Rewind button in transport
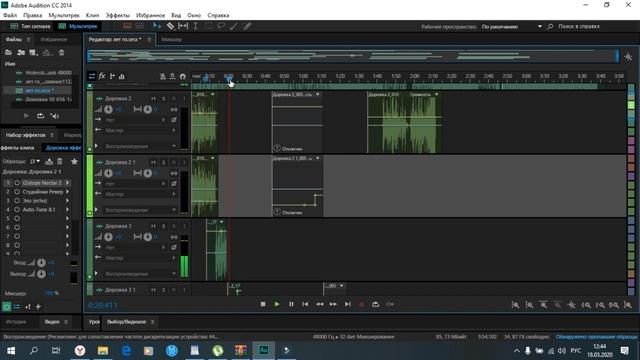Image resolution: width=640 pixels, height=360 pixels. tap(319, 304)
